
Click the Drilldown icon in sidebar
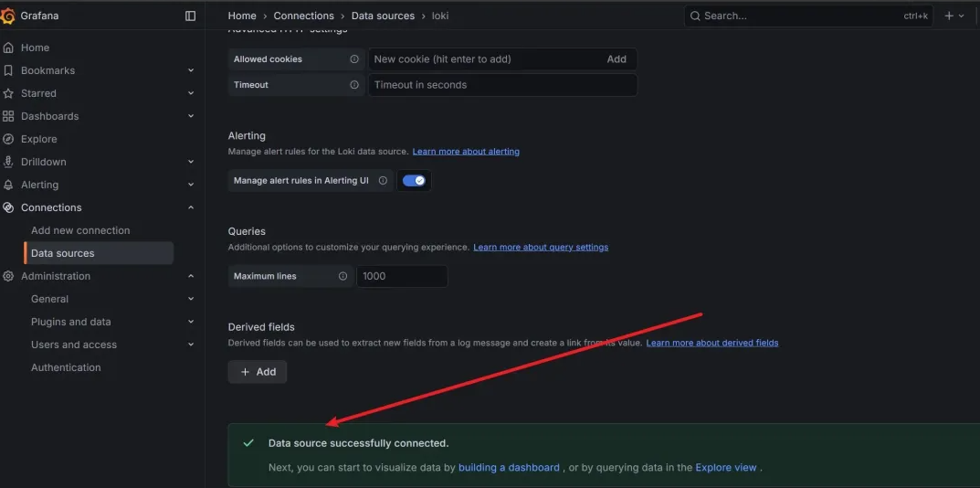click(x=8, y=162)
